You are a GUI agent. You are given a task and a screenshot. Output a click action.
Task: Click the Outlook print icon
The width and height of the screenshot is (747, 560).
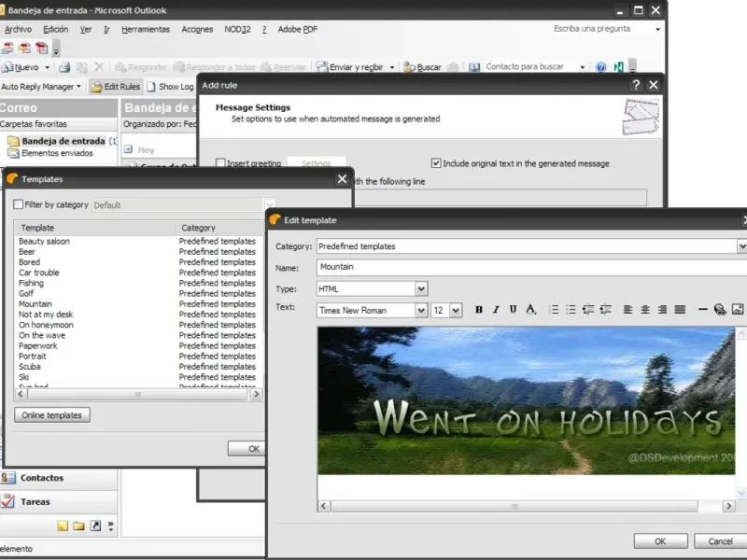pos(64,67)
